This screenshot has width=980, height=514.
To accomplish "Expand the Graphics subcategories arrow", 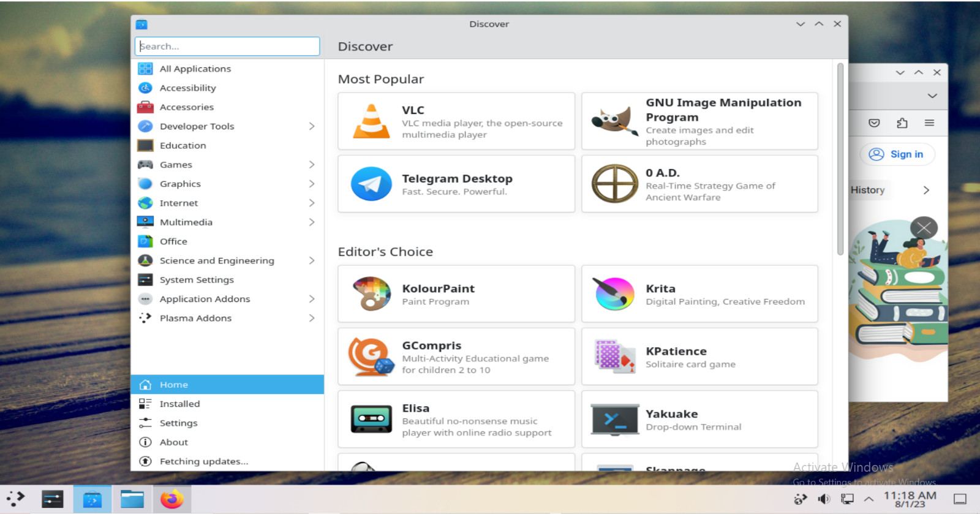I will click(312, 184).
